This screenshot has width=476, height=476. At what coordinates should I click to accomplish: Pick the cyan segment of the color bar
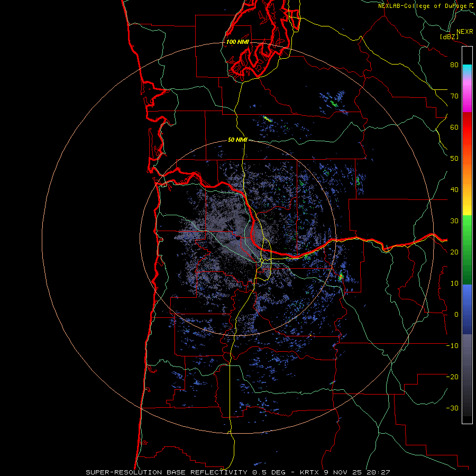[467, 69]
